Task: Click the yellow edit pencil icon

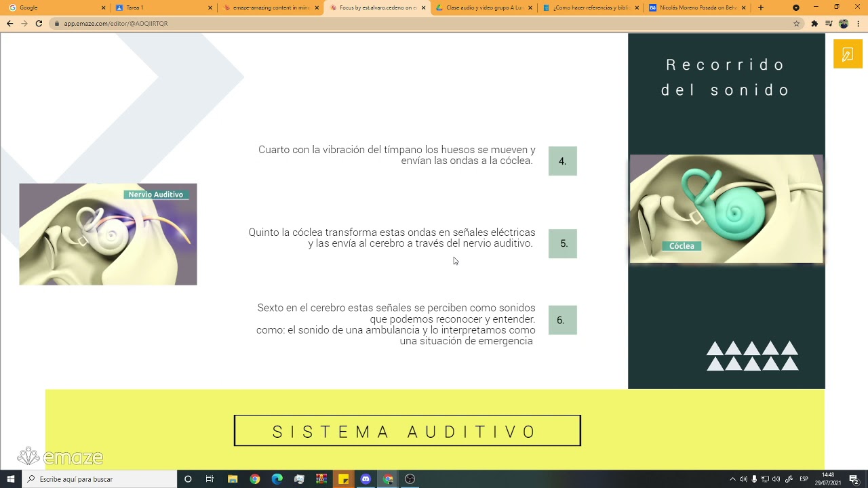Action: [x=848, y=54]
